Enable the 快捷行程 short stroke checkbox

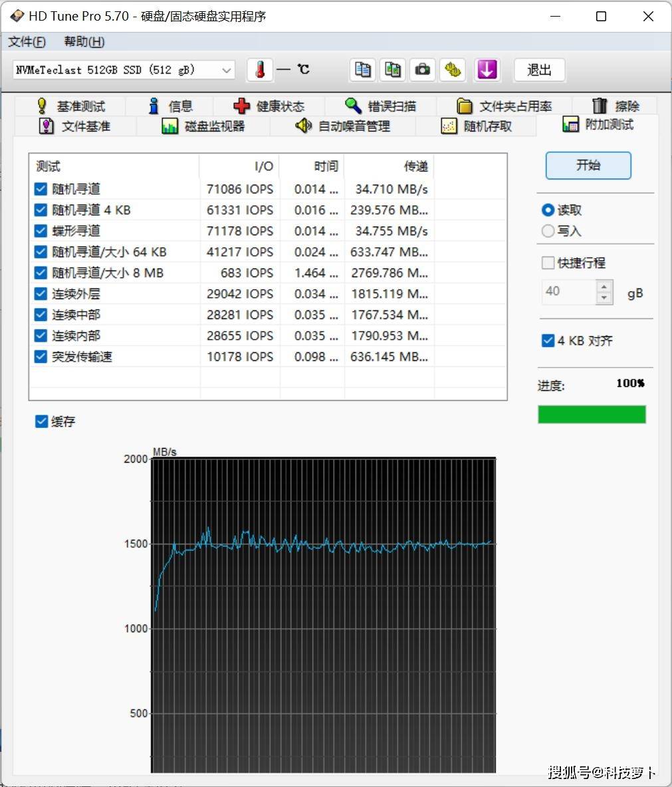[548, 263]
